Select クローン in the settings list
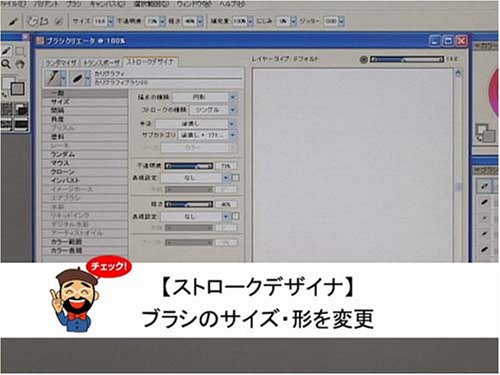500x375 pixels. (x=85, y=172)
